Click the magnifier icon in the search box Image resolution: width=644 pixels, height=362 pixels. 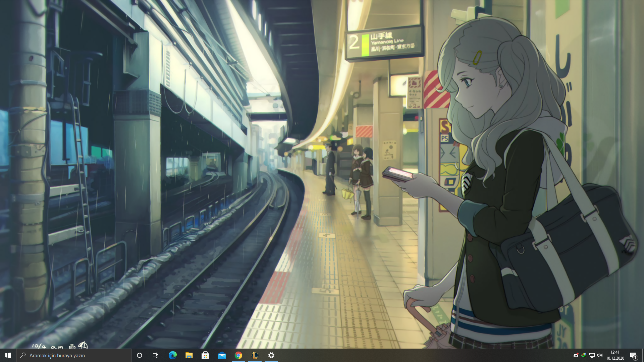[x=23, y=355]
